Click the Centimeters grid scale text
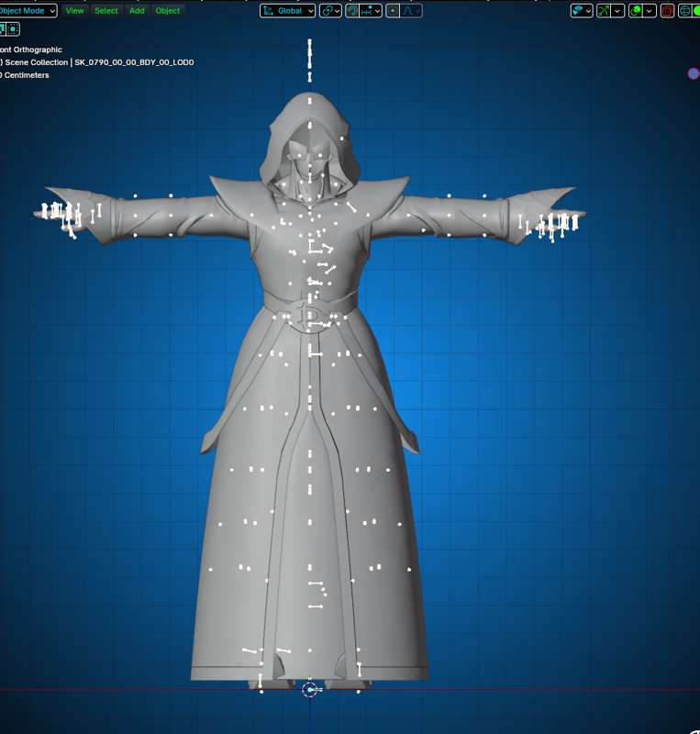The height and width of the screenshot is (734, 700). [x=25, y=75]
